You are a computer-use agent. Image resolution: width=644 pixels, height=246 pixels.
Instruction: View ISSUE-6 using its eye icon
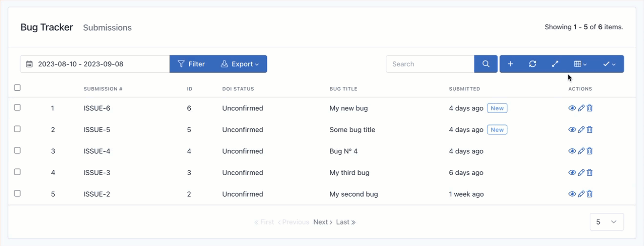tap(572, 108)
